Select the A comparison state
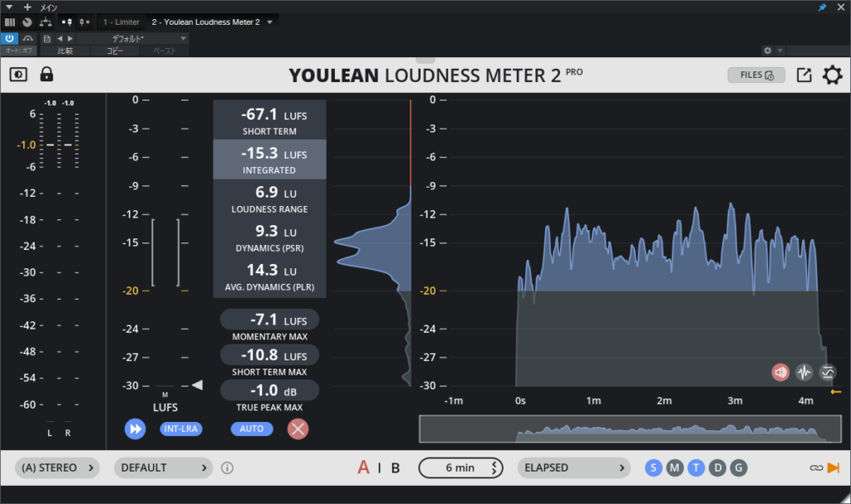Viewport: 851px width, 504px height. click(x=363, y=467)
